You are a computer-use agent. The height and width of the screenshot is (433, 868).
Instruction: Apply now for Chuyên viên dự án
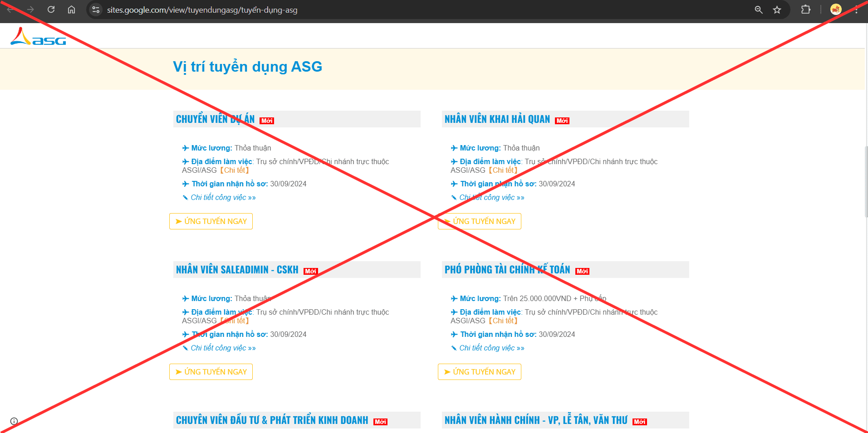point(211,221)
